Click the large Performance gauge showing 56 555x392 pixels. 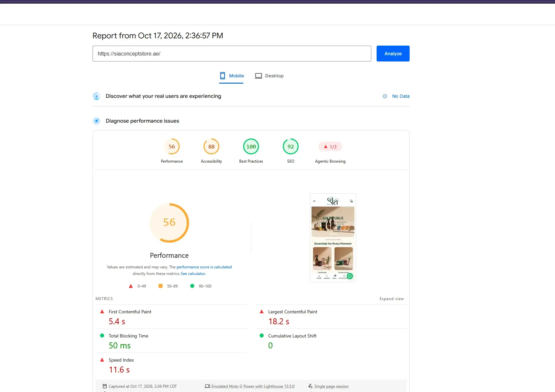[x=169, y=223]
